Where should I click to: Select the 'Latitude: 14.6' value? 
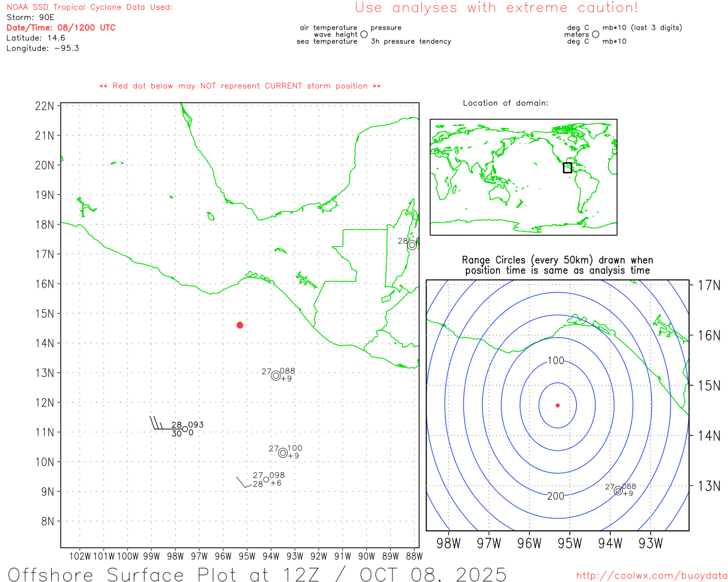click(x=36, y=38)
